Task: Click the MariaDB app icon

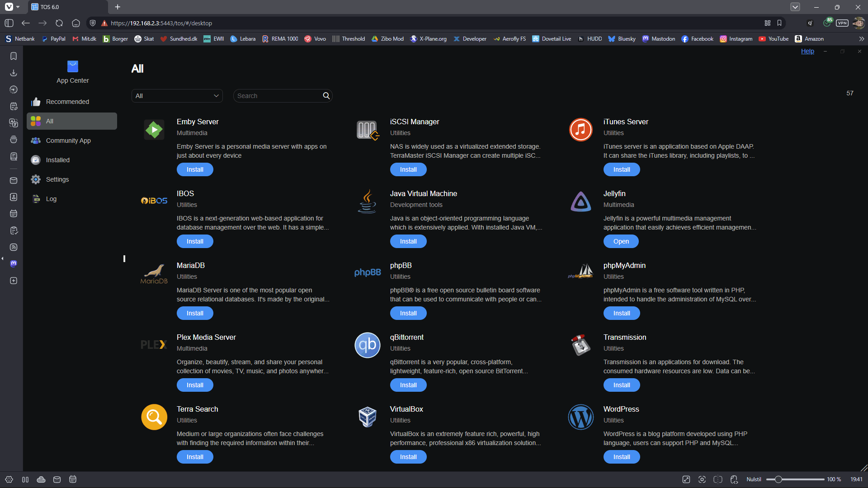Action: pos(154,273)
